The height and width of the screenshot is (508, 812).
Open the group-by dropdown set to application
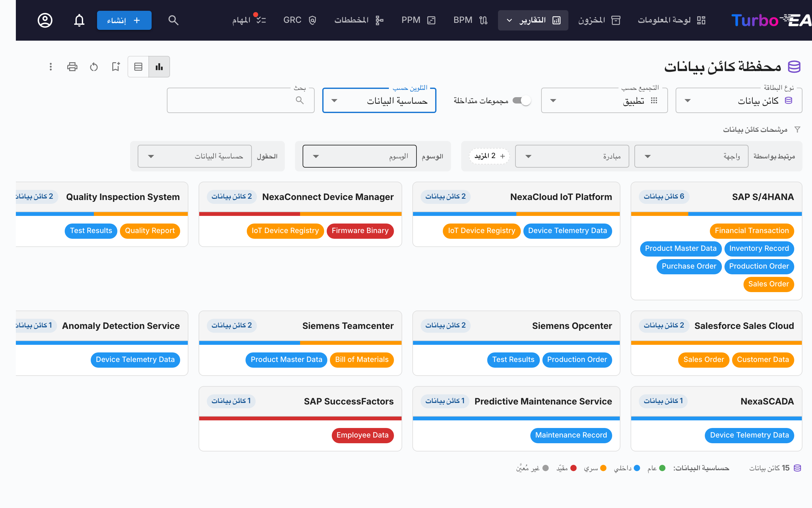[604, 100]
